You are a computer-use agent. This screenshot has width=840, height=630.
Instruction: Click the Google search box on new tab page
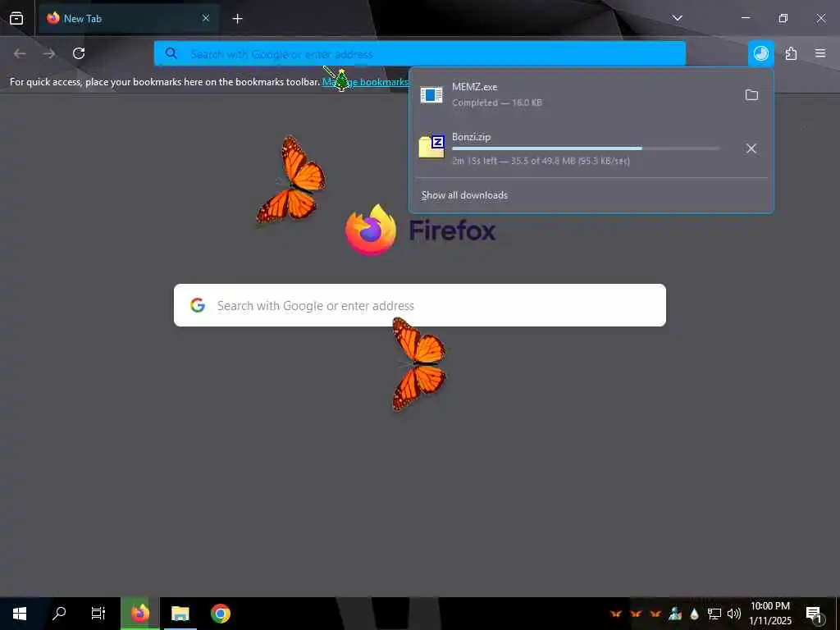(420, 305)
